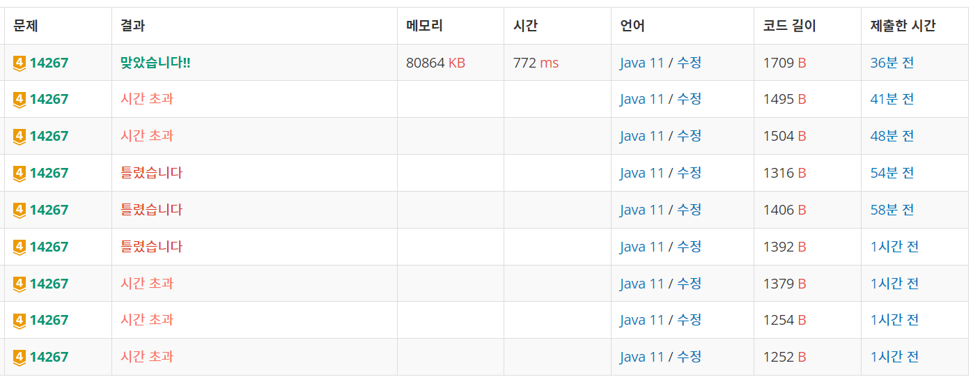Image resolution: width=980 pixels, height=384 pixels.
Task: Click the 36분 전 submission time
Action: click(892, 63)
